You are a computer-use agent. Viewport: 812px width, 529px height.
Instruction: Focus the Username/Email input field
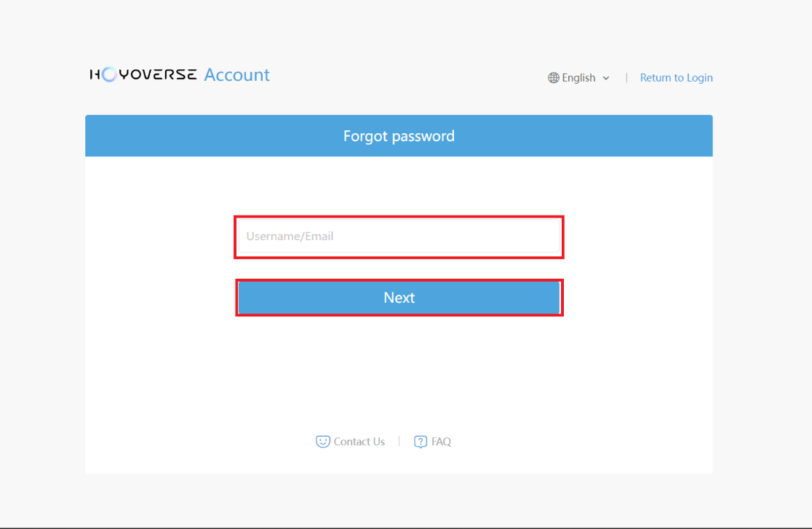point(399,236)
